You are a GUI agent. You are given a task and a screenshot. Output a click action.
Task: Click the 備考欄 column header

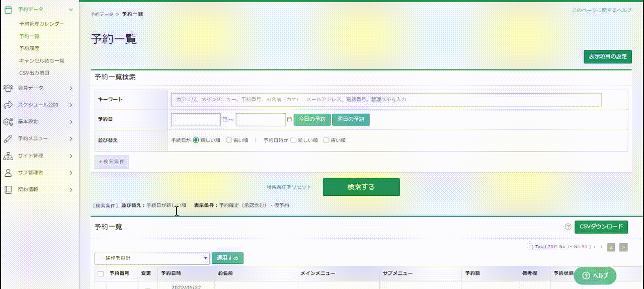(530, 273)
